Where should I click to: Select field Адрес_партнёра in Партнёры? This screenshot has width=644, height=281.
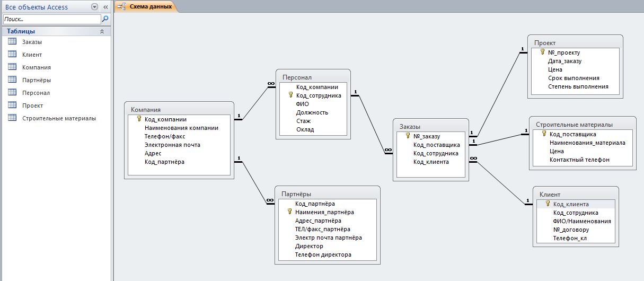(x=318, y=221)
